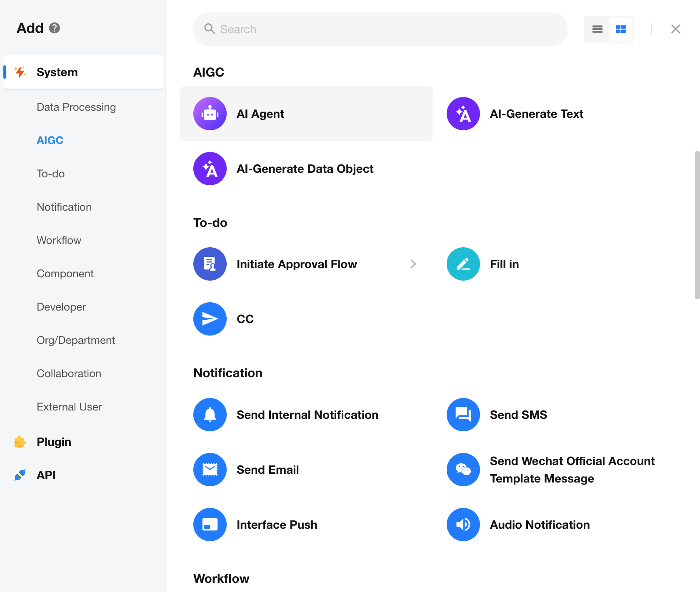Screen dimensions: 700x592
Task: Go to the Org/Department section
Action: [76, 340]
